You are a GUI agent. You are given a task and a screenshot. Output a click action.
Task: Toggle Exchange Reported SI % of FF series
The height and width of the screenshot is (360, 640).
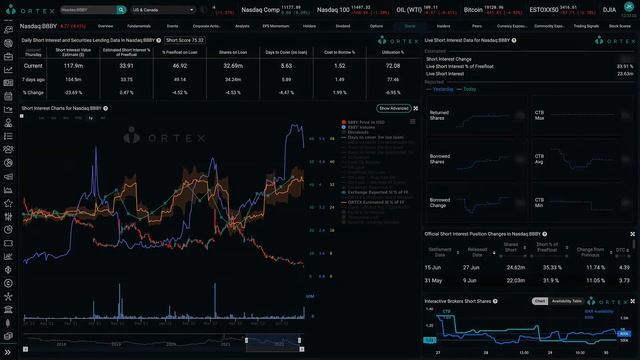pos(375,192)
